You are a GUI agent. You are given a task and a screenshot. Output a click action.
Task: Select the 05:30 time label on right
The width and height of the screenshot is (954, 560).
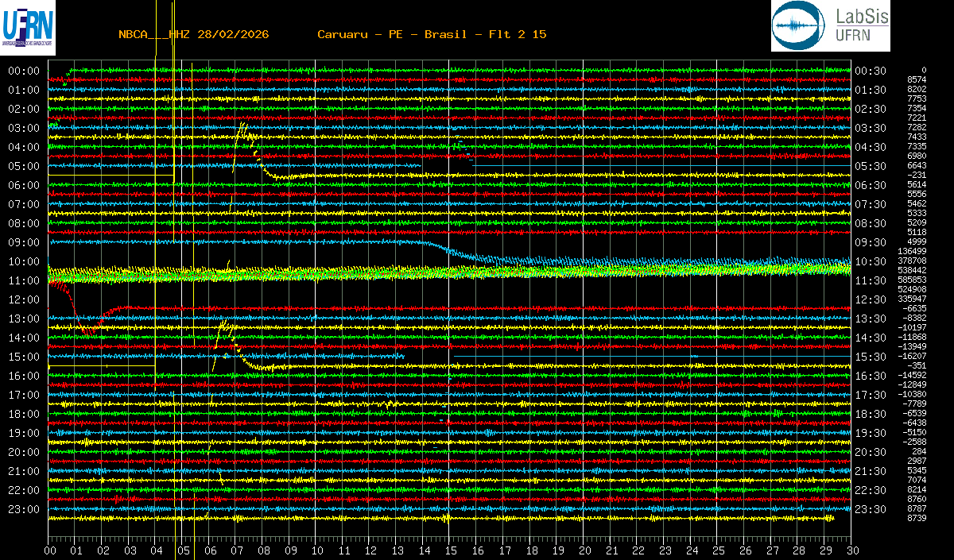point(871,166)
